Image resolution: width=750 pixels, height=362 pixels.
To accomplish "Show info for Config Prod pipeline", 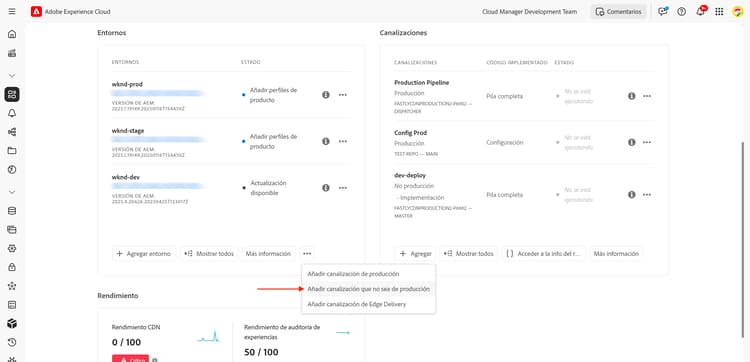I will (x=631, y=142).
